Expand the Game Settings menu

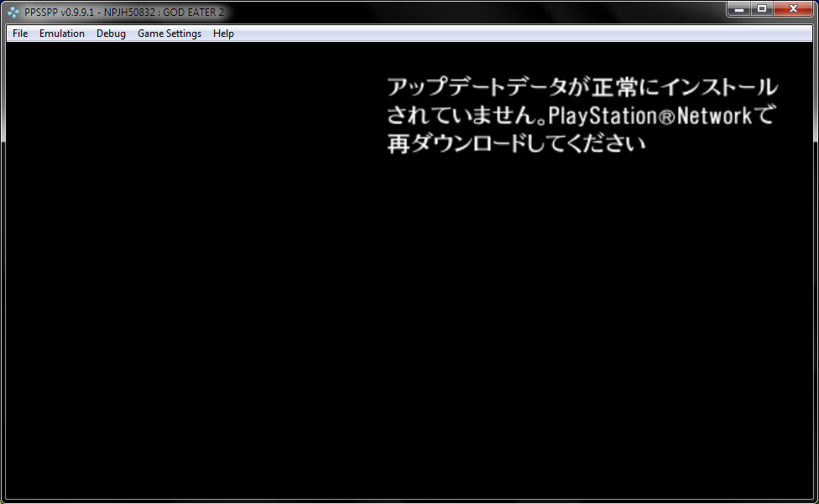tap(170, 34)
